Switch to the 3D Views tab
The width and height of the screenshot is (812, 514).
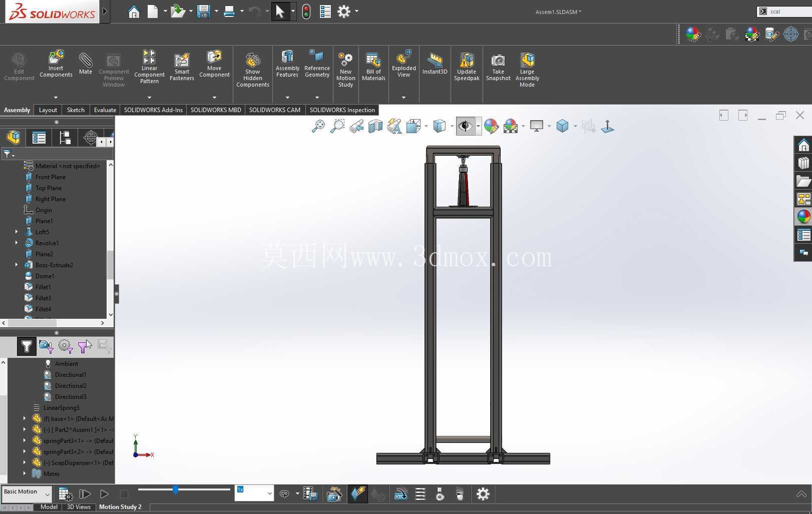coord(79,507)
